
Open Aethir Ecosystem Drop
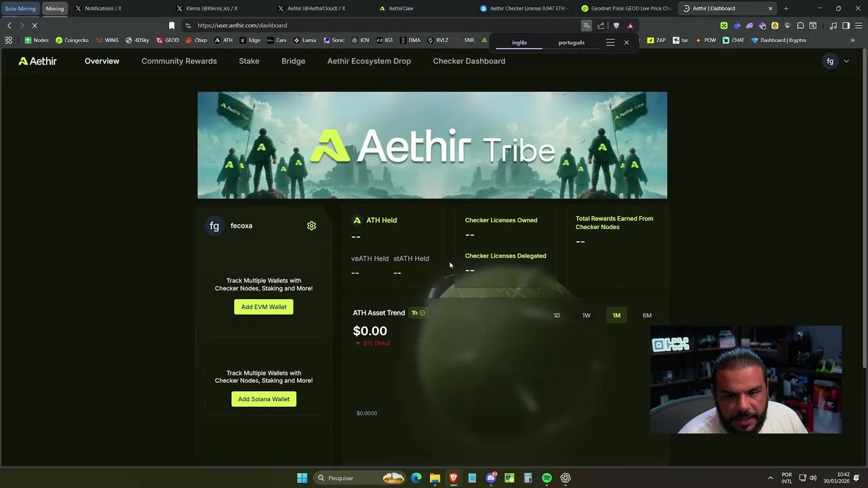[x=369, y=61]
